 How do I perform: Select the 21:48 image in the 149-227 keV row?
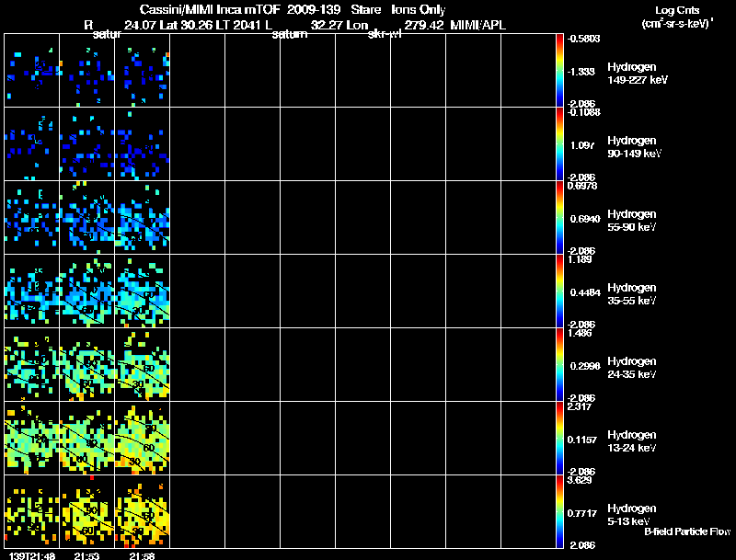[x=32, y=71]
